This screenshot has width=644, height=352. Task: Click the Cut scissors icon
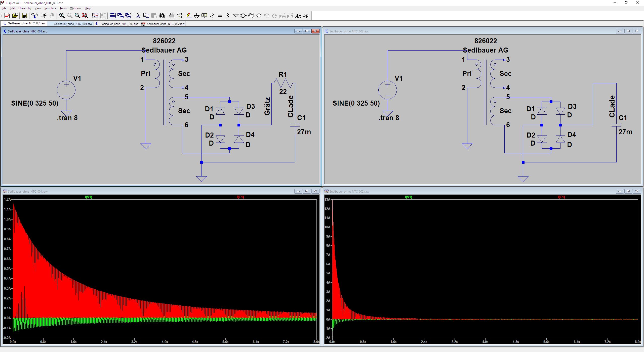(138, 16)
